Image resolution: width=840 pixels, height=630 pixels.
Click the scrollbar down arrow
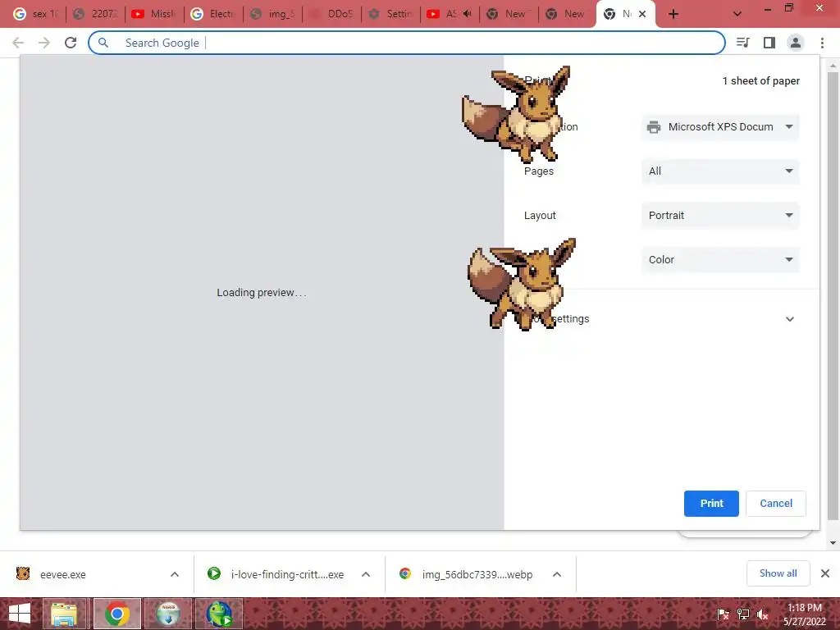[x=833, y=543]
